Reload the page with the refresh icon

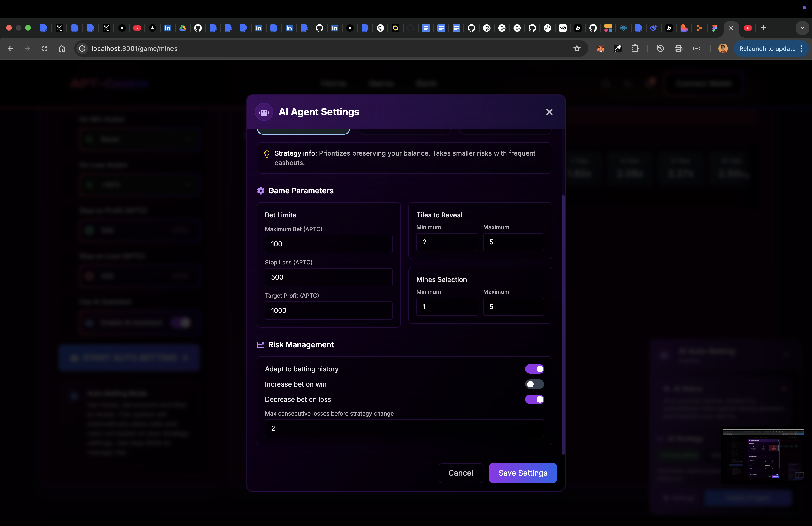(45, 48)
